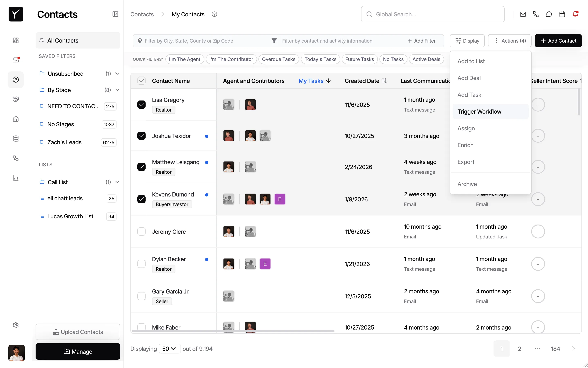Click the phone call icon
The width and height of the screenshot is (588, 368).
coord(536,14)
